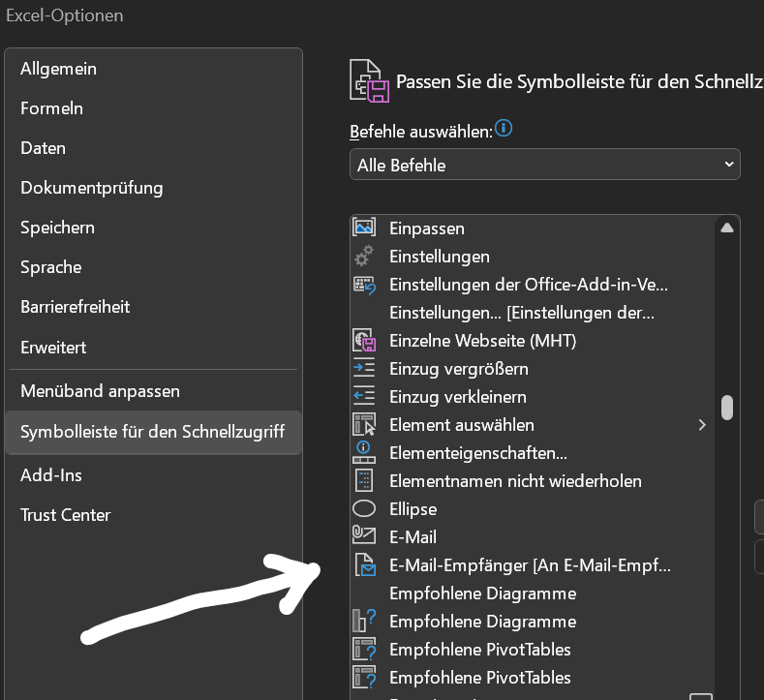764x700 pixels.
Task: Open the Add-Ins options page
Action: [51, 475]
